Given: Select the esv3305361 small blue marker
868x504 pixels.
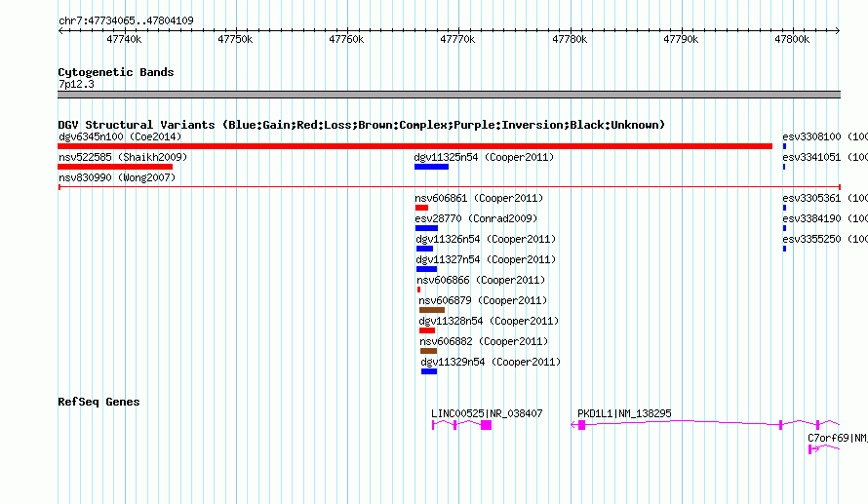Looking at the screenshot, I should pyautogui.click(x=784, y=208).
